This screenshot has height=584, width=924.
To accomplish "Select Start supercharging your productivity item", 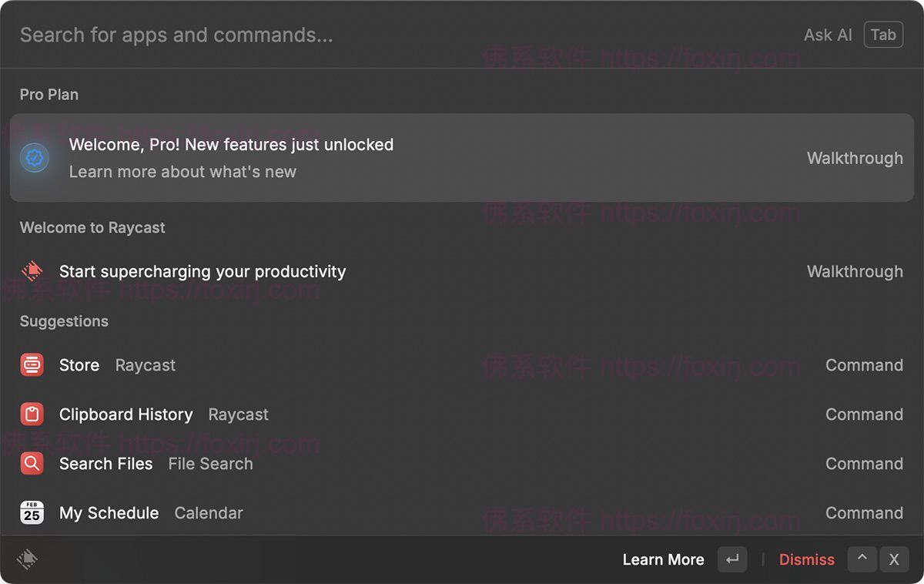I will [x=462, y=271].
